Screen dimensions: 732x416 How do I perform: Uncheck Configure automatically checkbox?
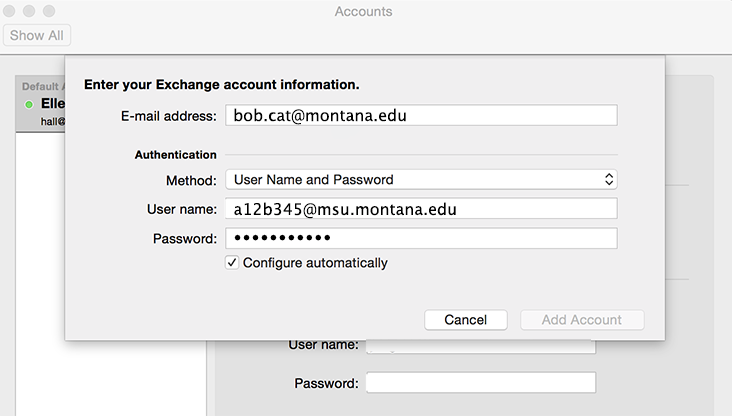[x=232, y=263]
